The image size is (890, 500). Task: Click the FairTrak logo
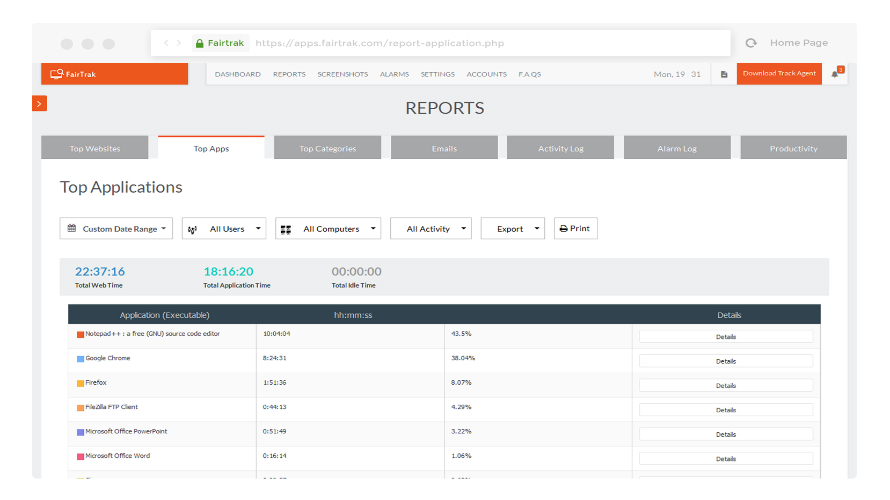point(73,74)
